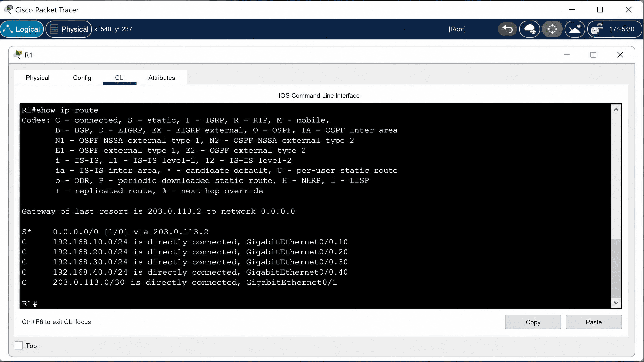Viewport: 644px width, 362px height.
Task: Click the 192.168.30.0/24 route entry
Action: point(185,262)
